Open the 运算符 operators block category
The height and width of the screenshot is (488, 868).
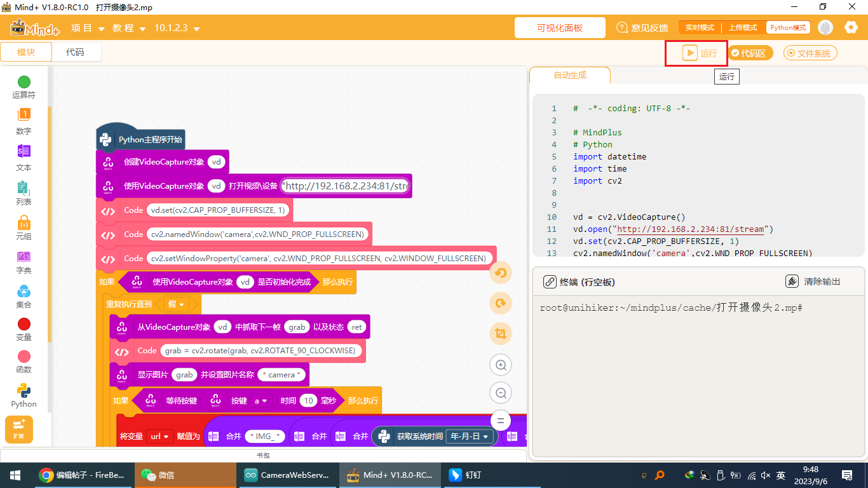tap(24, 88)
